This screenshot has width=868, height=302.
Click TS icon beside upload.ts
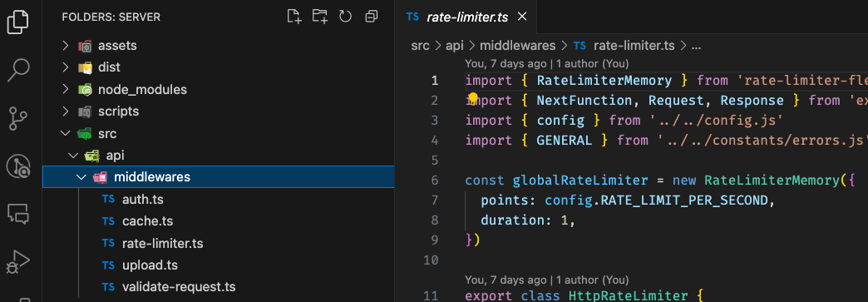click(x=108, y=265)
